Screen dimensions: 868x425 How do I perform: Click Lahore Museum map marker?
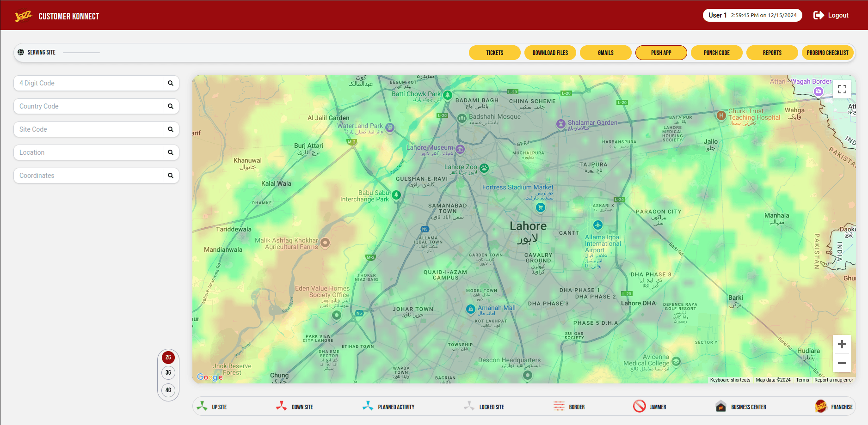tap(460, 149)
